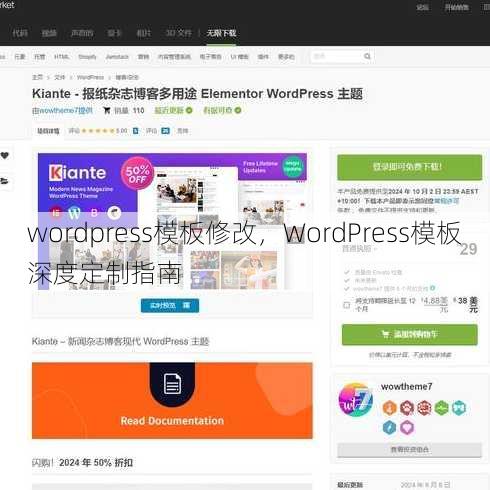This screenshot has width=490, height=490.
Task: Open the 更多的 category menu
Action: pyautogui.click(x=286, y=57)
